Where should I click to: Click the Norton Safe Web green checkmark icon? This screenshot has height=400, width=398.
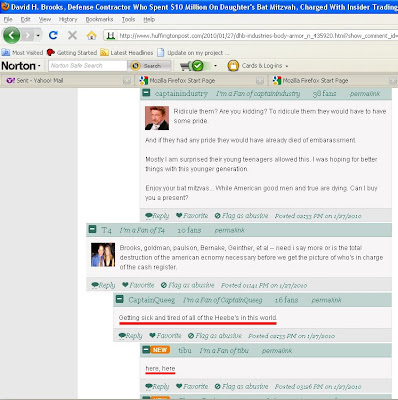click(x=197, y=66)
